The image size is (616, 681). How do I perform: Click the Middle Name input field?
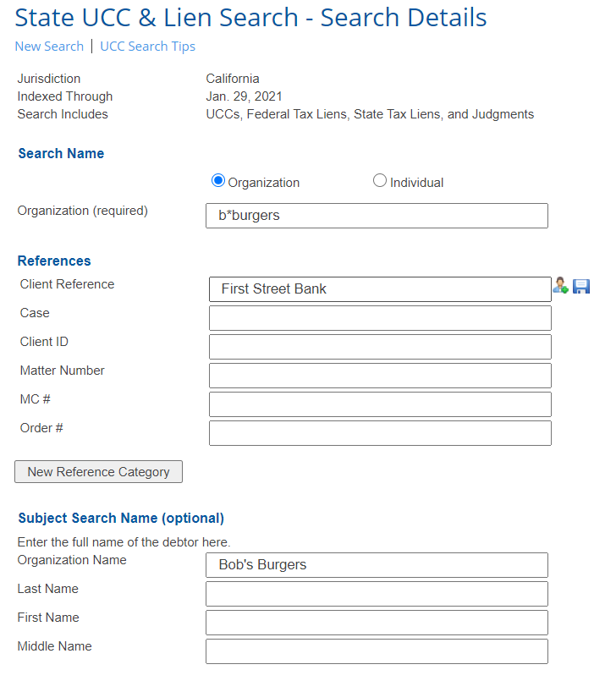(x=377, y=651)
